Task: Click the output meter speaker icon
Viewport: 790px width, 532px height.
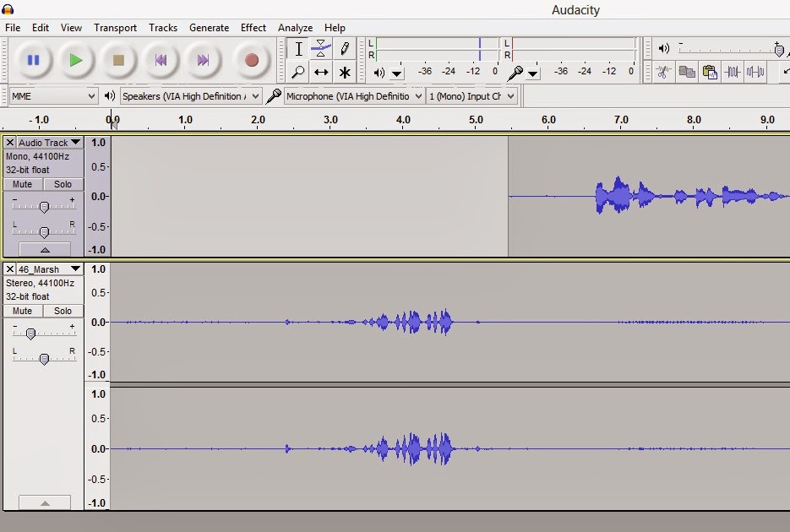Action: coord(379,73)
